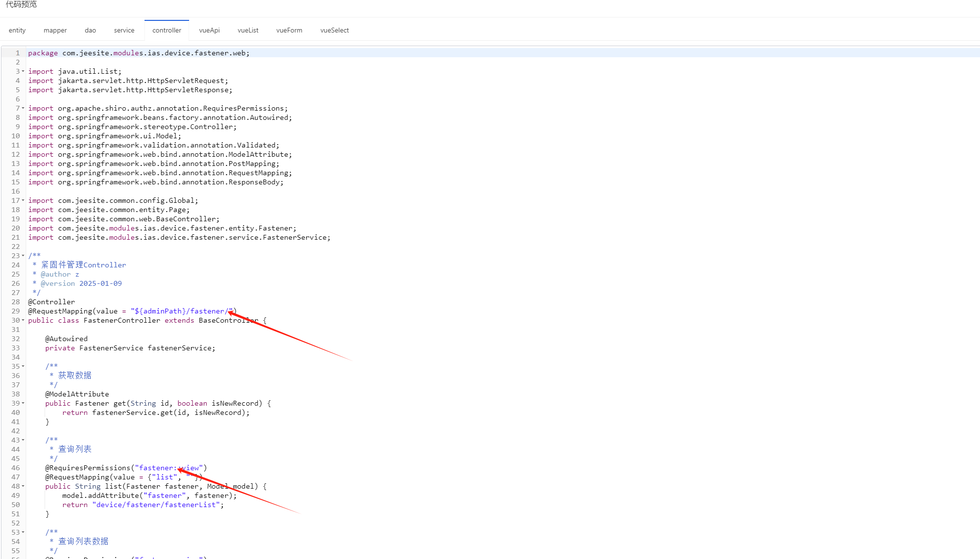
Task: Select the dao tab
Action: point(90,30)
